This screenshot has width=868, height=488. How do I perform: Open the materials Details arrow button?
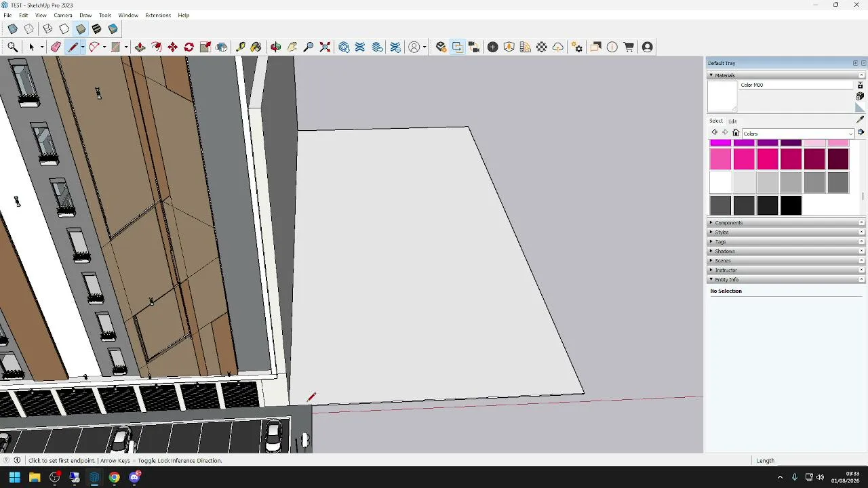coord(861,132)
